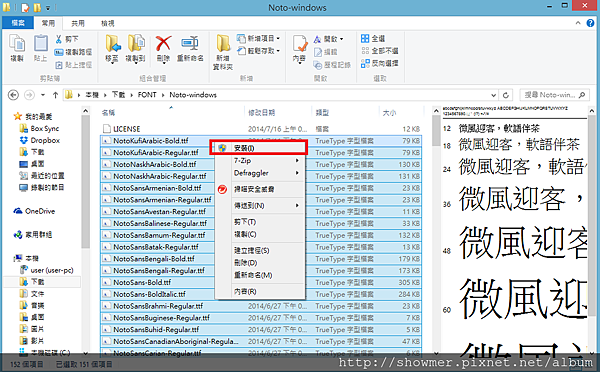Click the forward navigation arrow
The height and width of the screenshot is (372, 600).
click(x=29, y=95)
